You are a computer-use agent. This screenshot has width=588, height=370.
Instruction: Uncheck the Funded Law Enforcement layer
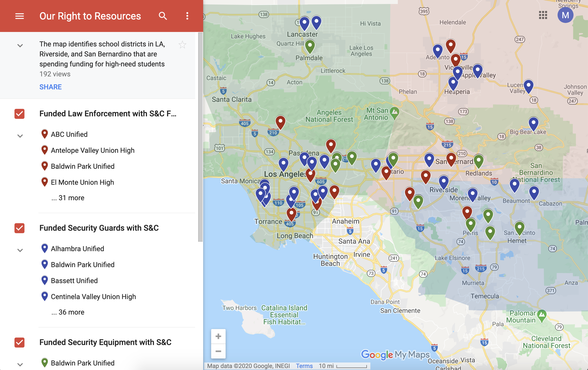tap(19, 114)
